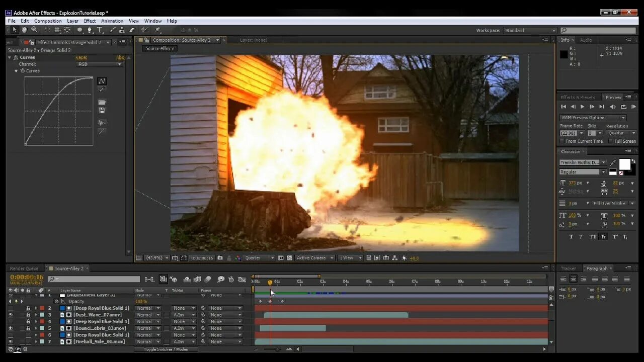Select the Ellipse shape tool
The width and height of the screenshot is (644, 362).
tap(80, 30)
